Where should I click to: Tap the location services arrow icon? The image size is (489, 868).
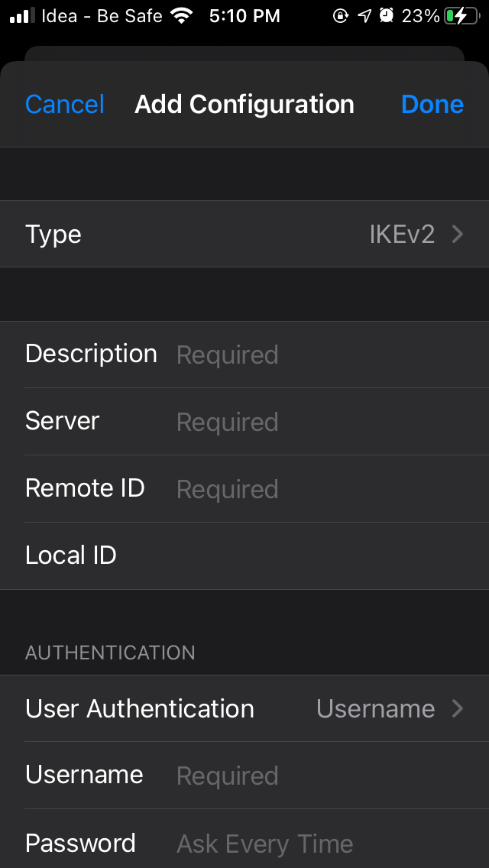pos(364,15)
